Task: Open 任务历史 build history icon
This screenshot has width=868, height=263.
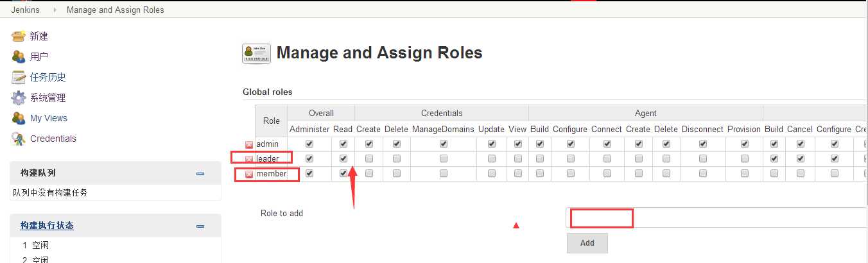Action: [19, 77]
